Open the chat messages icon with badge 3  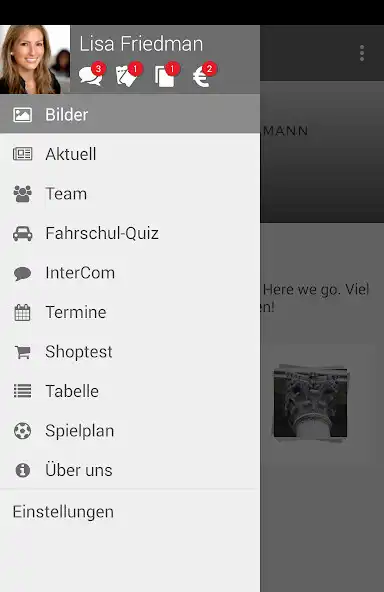tap(92, 74)
